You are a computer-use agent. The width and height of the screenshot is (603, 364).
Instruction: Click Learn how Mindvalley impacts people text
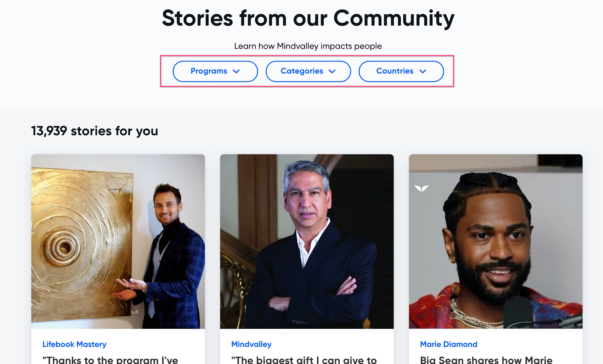click(308, 46)
